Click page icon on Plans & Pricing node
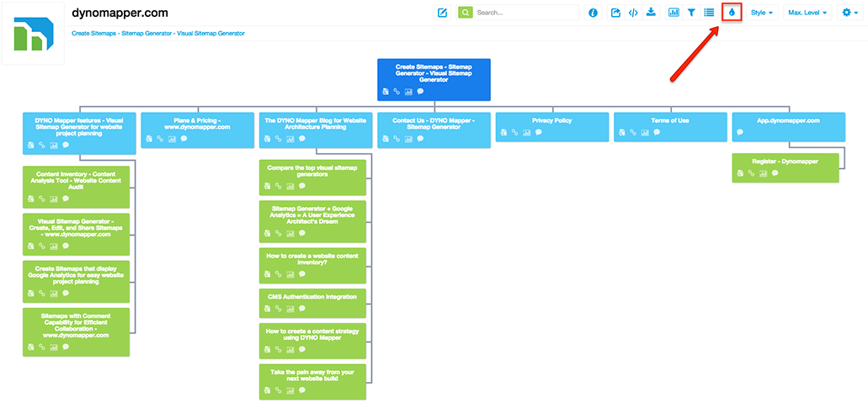This screenshot has height=419, width=868. pos(149,138)
